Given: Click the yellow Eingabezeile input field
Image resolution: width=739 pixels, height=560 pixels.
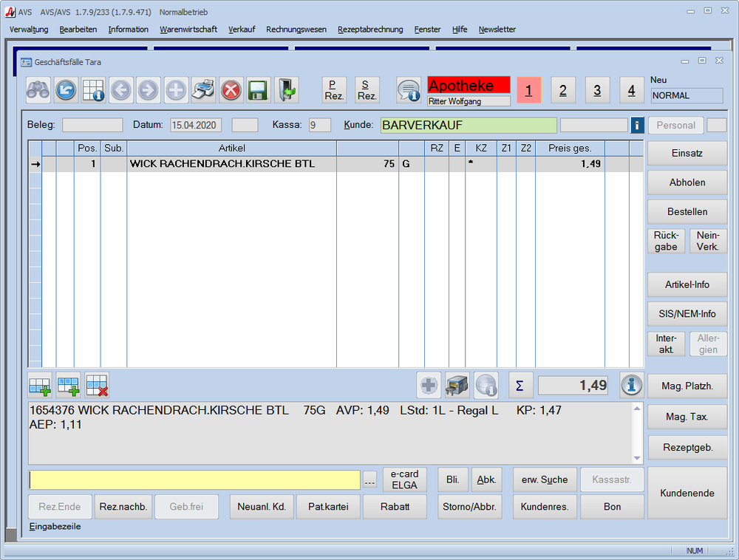Looking at the screenshot, I should tap(194, 480).
